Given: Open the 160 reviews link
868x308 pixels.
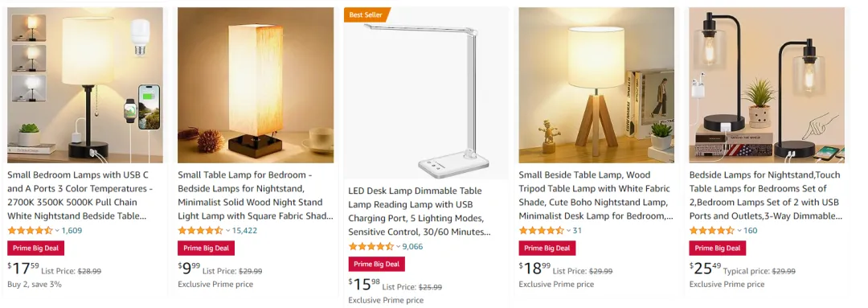Looking at the screenshot, I should 751,231.
